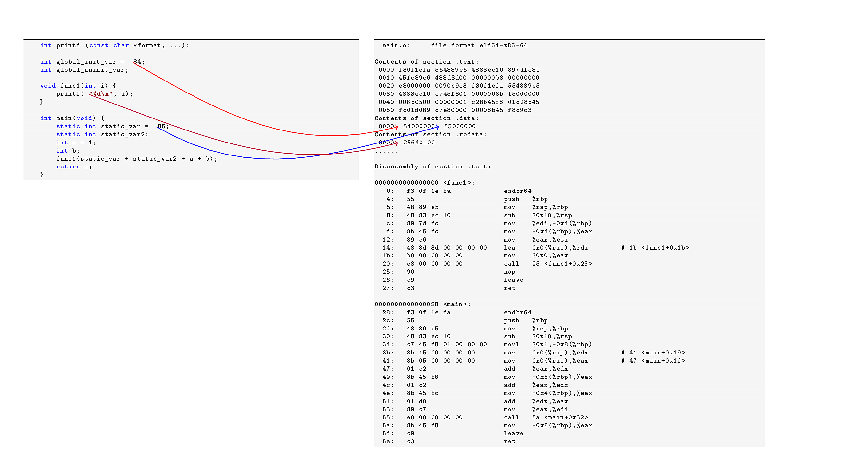The image size is (868, 459).
Task: Click the "%d\n" format string literal
Action: [x=100, y=94]
